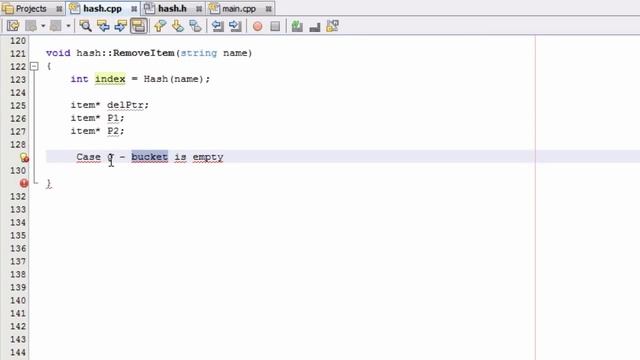The image size is (640, 360).
Task: Click 'P2;' declaration on line 127
Action: pyautogui.click(x=116, y=131)
